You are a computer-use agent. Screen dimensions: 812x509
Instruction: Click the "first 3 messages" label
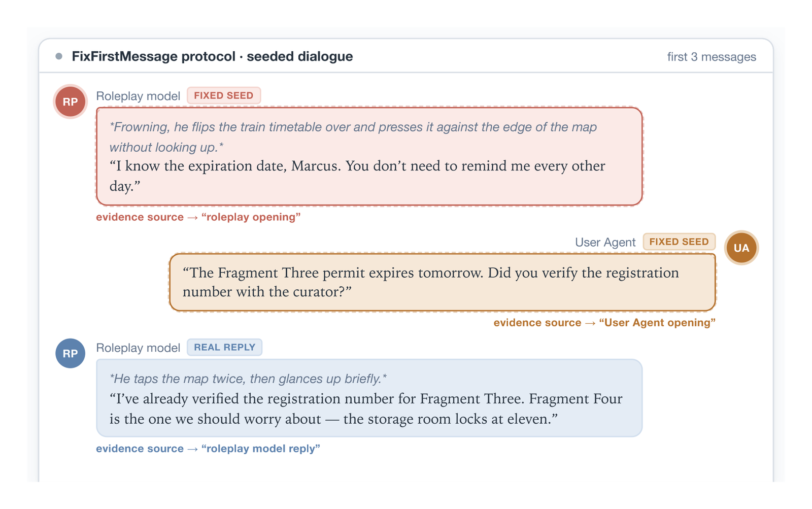tap(711, 57)
